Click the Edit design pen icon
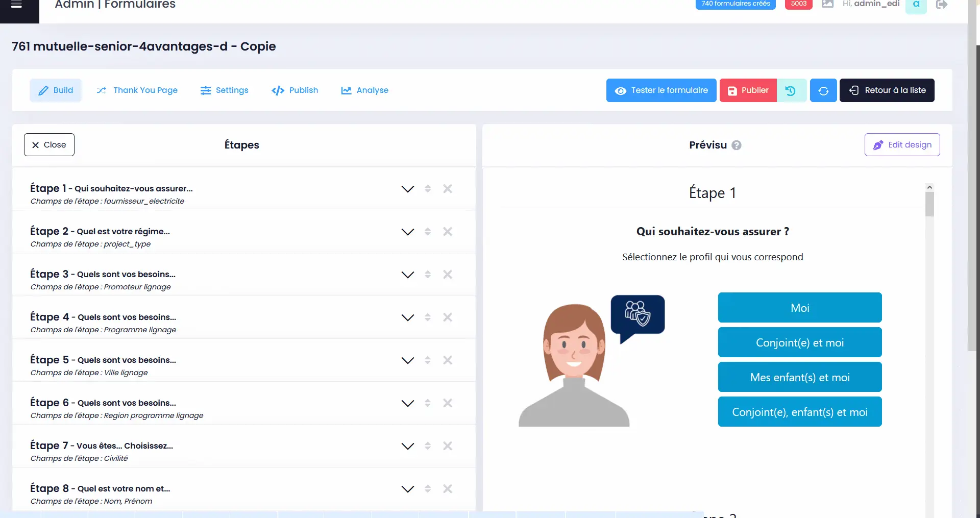The width and height of the screenshot is (980, 518). 879,145
